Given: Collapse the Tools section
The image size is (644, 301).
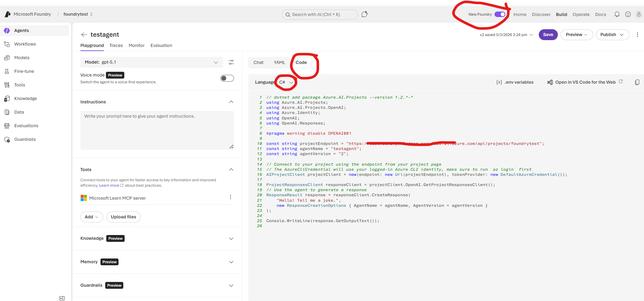Looking at the screenshot, I should [231, 170].
